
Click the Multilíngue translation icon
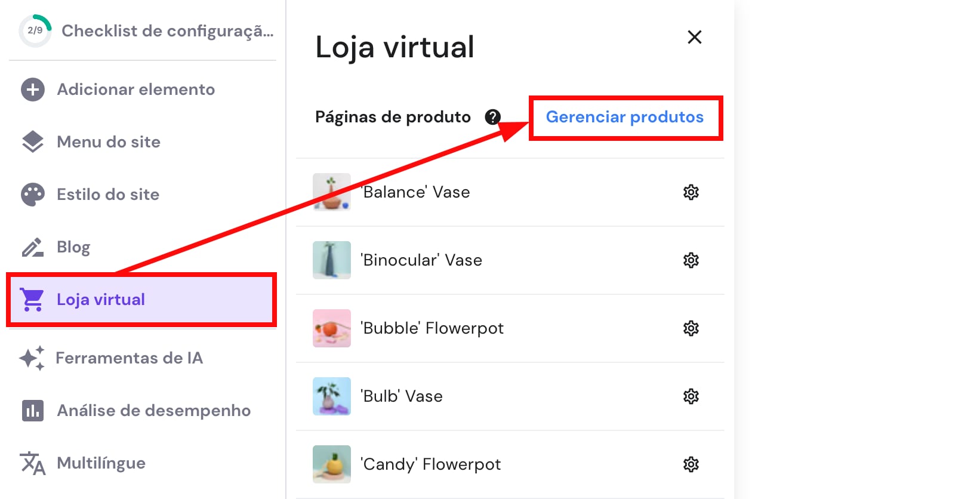click(x=32, y=463)
